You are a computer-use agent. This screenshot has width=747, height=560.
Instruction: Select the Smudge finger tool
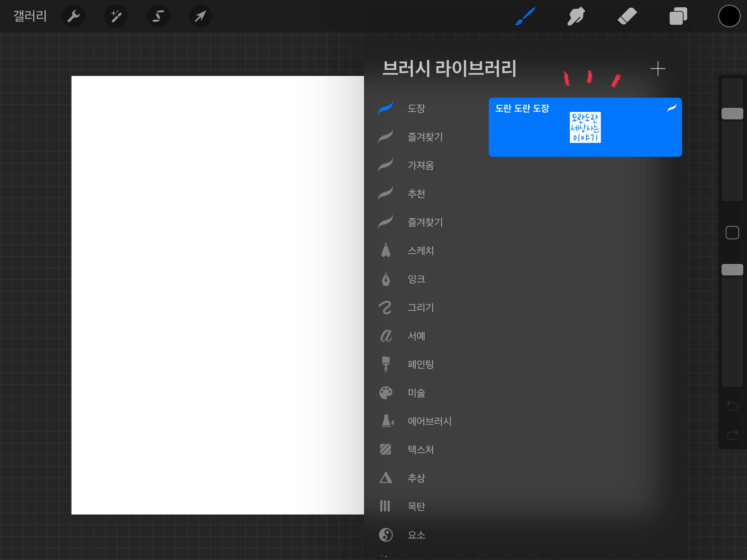pos(576,16)
